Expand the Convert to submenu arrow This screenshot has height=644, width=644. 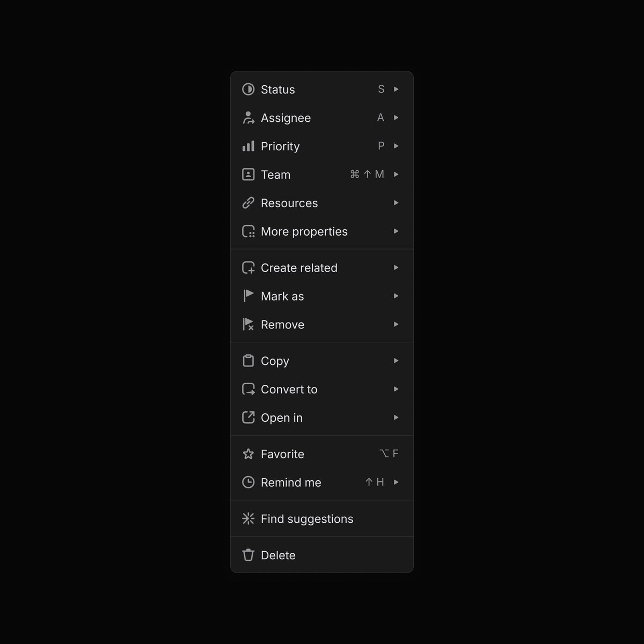click(396, 389)
